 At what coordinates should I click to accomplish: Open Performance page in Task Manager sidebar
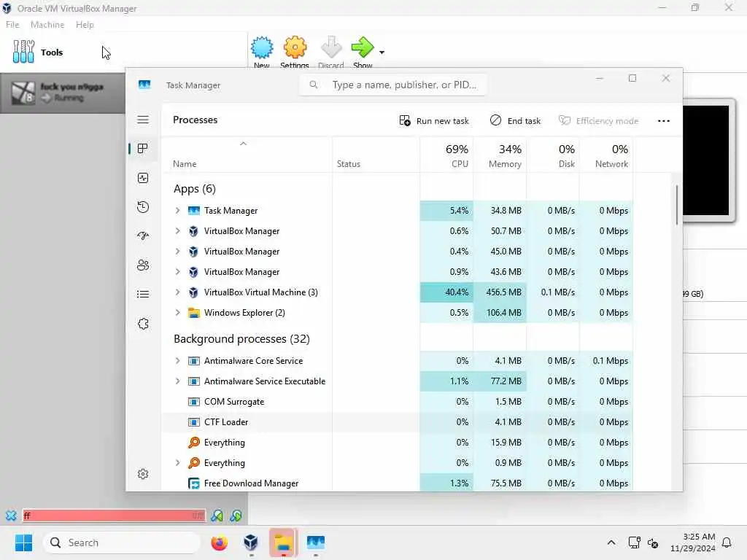143,178
